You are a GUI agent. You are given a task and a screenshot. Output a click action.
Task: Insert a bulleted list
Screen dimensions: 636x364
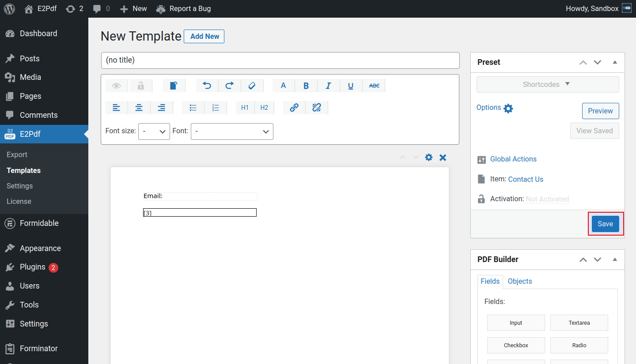(193, 108)
